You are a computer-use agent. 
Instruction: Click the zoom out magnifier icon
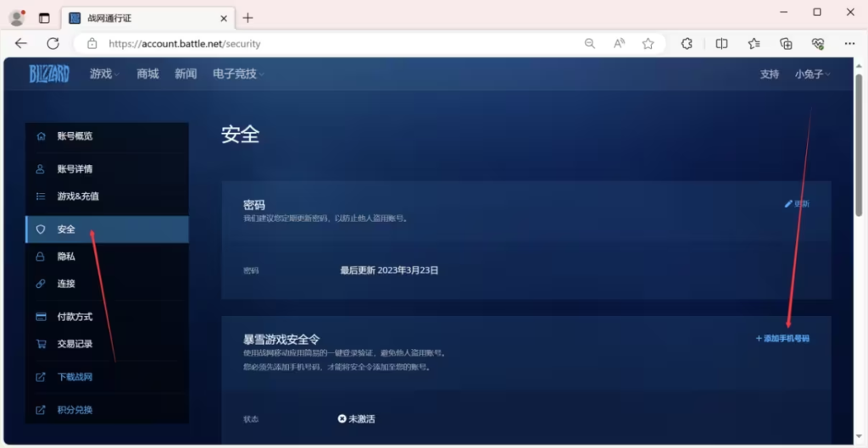pyautogui.click(x=590, y=44)
